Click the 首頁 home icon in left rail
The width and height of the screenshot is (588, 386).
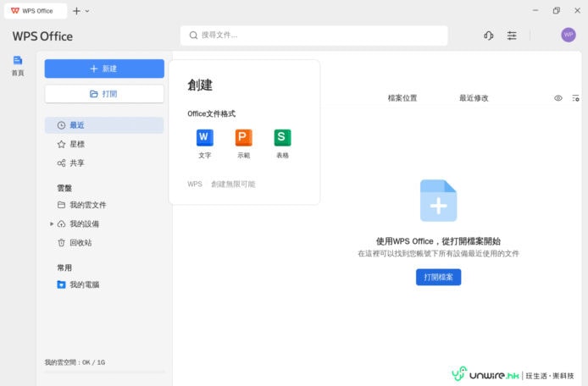pyautogui.click(x=18, y=65)
